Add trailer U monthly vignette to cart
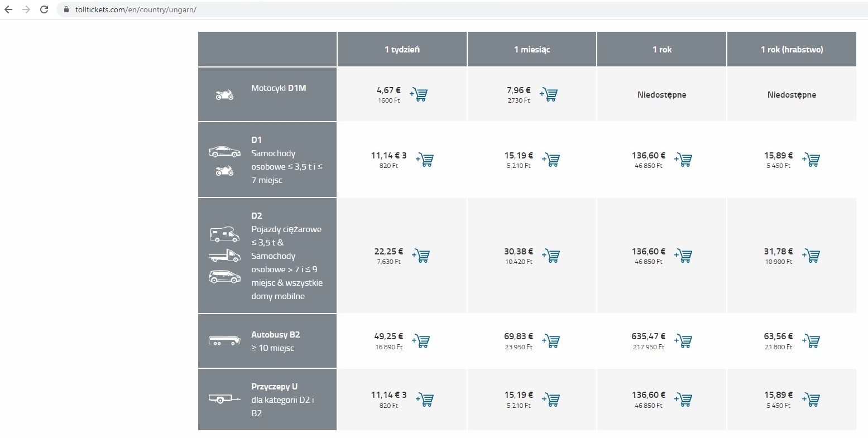Image resolution: width=868 pixels, height=438 pixels. (552, 400)
